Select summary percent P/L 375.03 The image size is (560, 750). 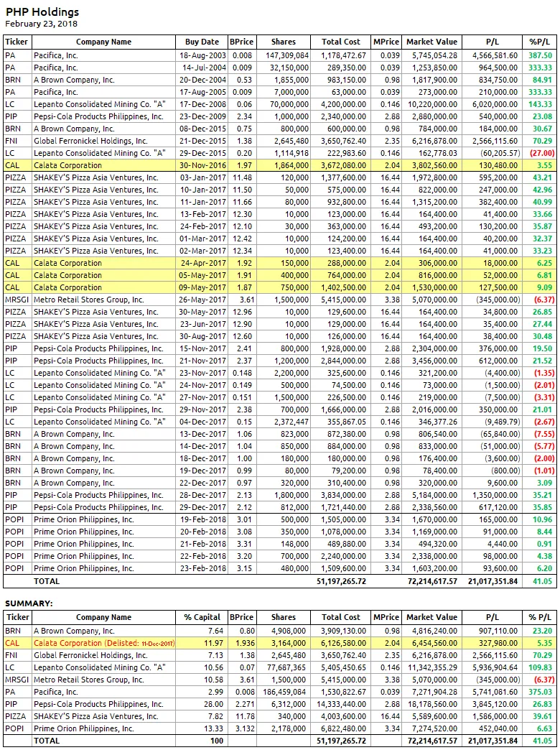click(541, 692)
